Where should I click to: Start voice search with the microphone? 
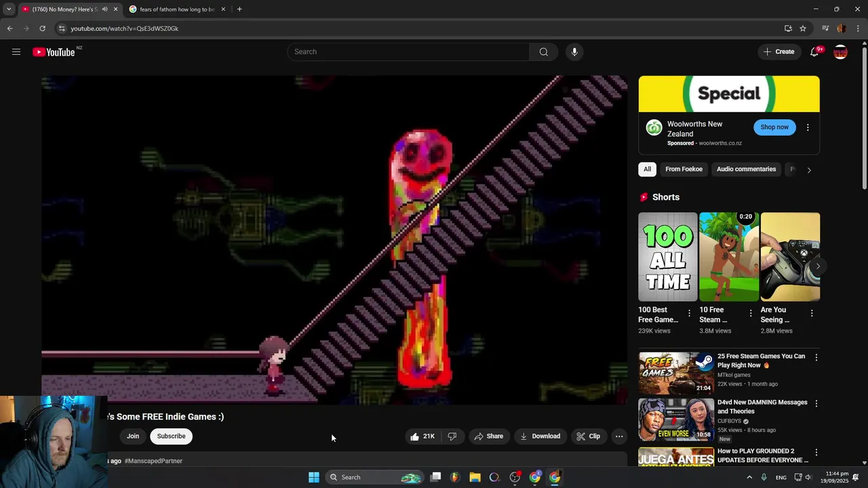point(574,52)
